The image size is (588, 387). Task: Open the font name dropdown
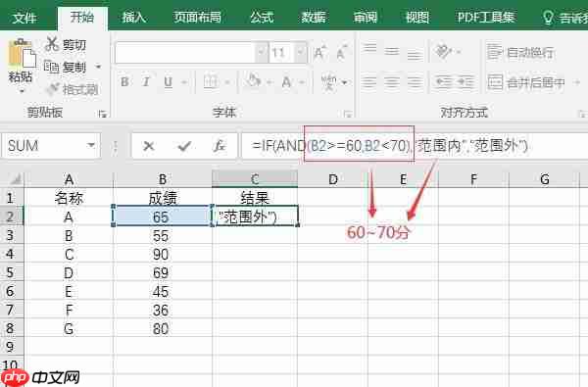click(x=261, y=53)
